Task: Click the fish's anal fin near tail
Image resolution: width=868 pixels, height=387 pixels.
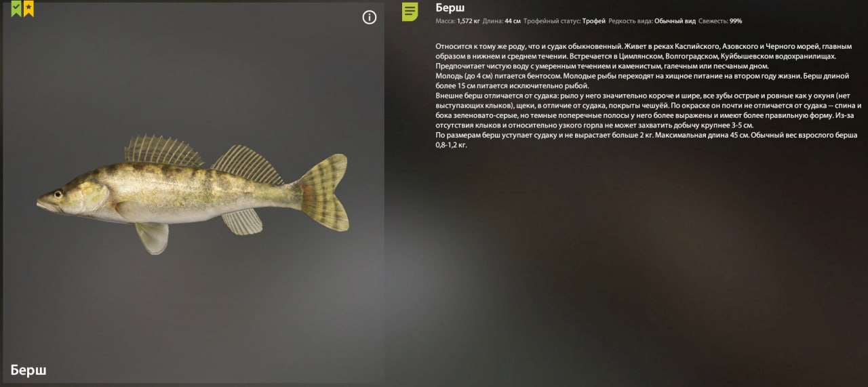Action: (242, 222)
